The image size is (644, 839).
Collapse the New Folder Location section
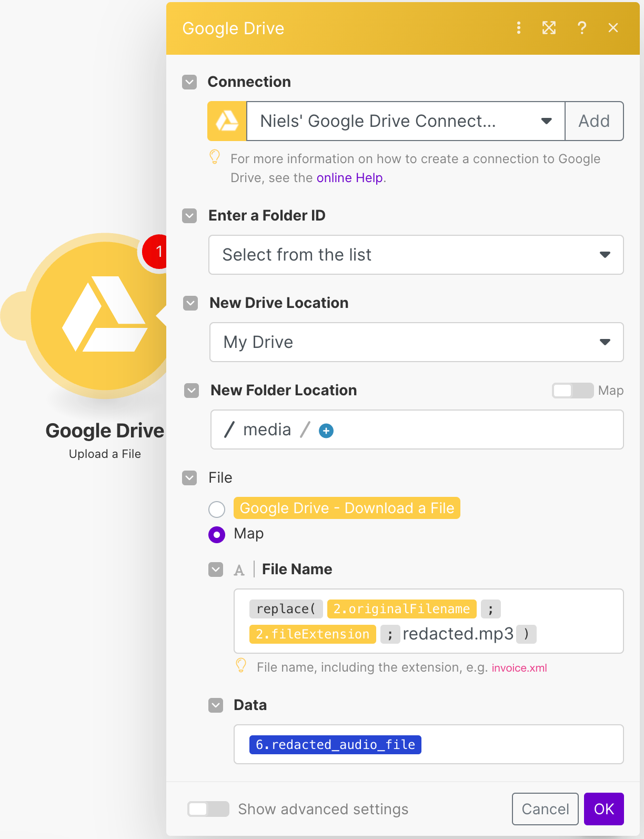(x=192, y=391)
